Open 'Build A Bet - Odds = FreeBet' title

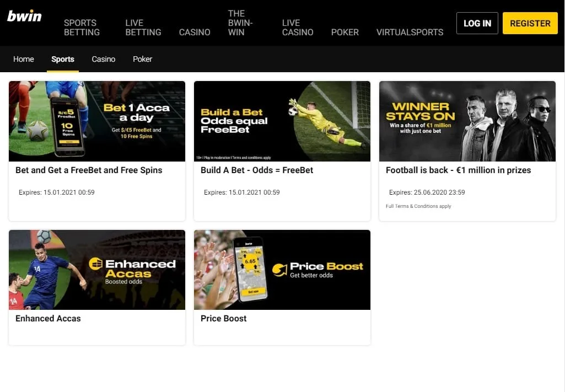pos(257,170)
